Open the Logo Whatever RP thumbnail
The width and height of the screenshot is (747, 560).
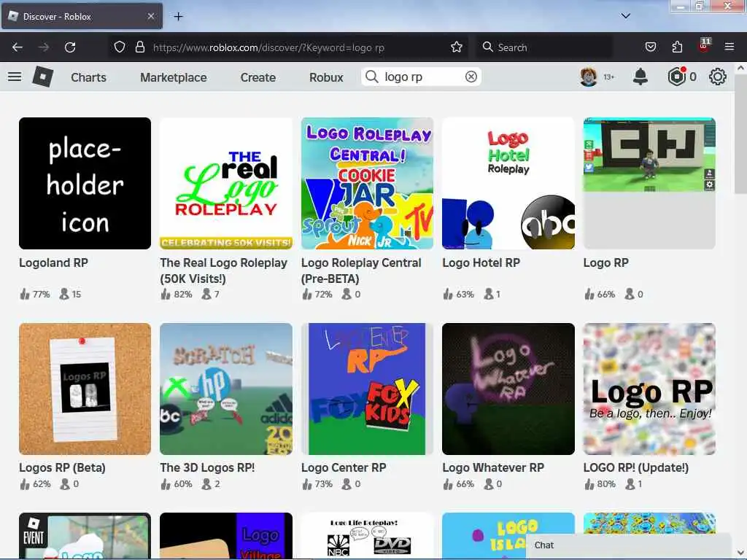point(508,389)
